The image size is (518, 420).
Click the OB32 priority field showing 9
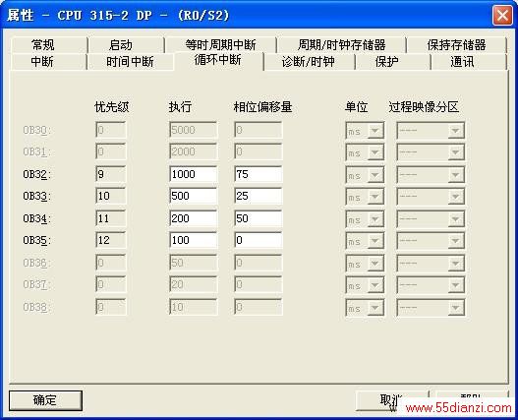(x=111, y=174)
